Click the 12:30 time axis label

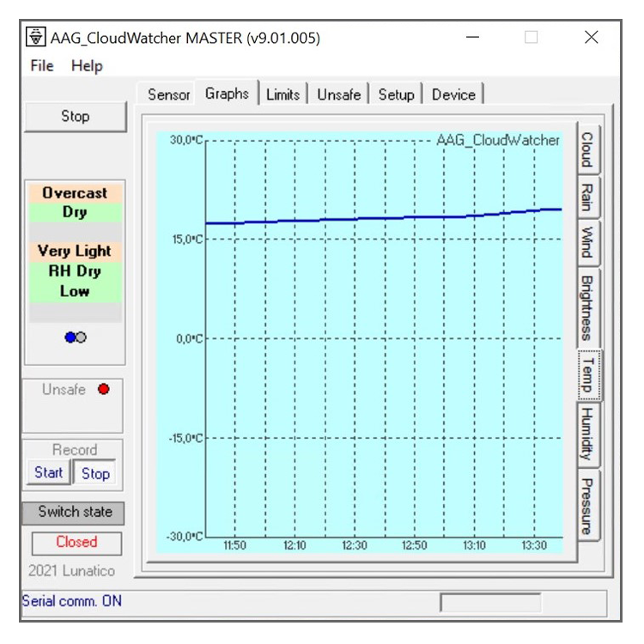click(x=355, y=545)
